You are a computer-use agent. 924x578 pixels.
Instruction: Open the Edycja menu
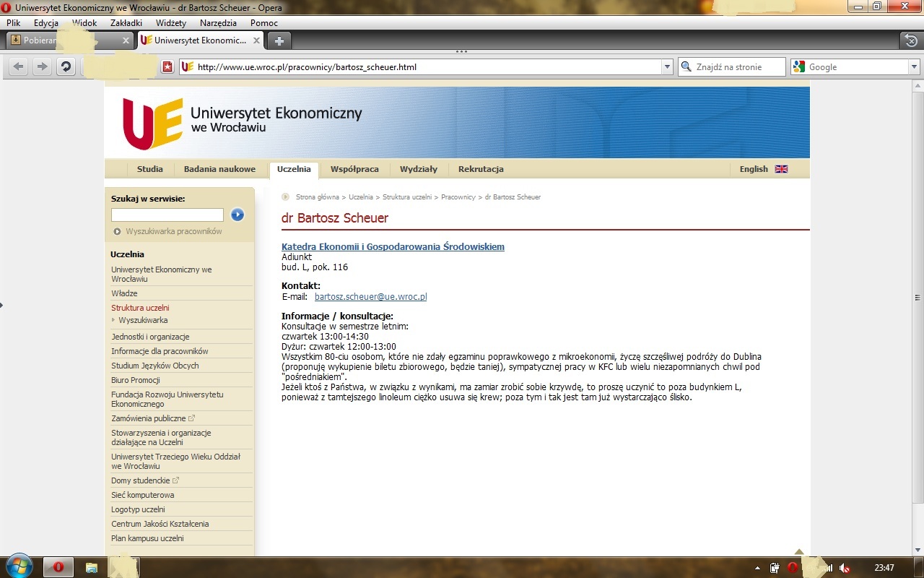coord(46,23)
